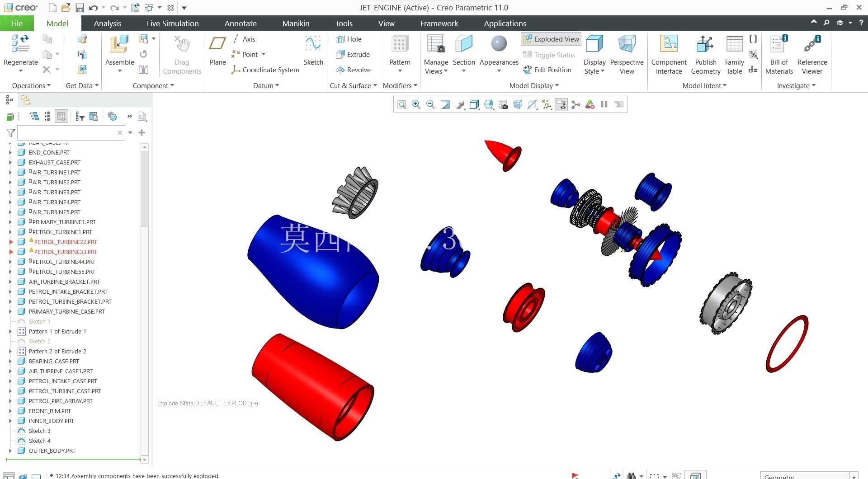Open the Model Intent group dropdown
This screenshot has height=479, width=868.
704,86
